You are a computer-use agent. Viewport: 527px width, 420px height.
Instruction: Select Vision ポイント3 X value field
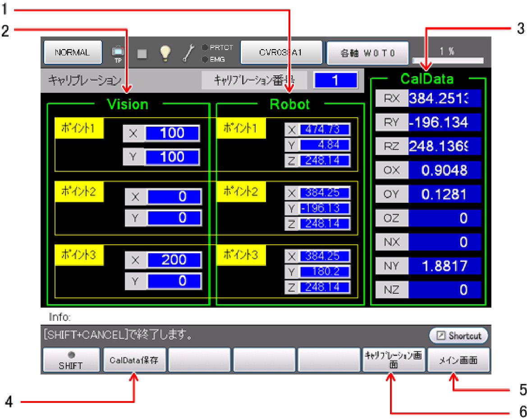174,260
